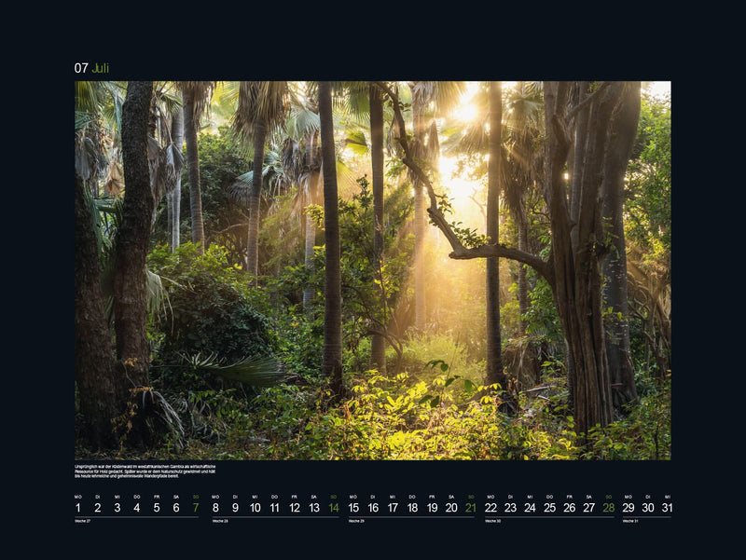The image size is (746, 560).
Task: Select date 1 on the calendar
Action: [78, 508]
